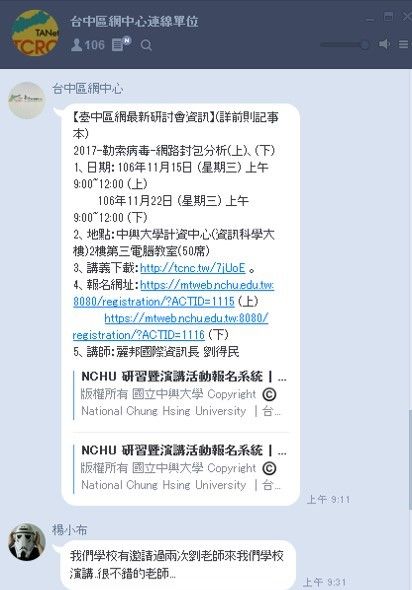412x590 pixels.
Task: Mute using the speaker icon
Action: 384,44
